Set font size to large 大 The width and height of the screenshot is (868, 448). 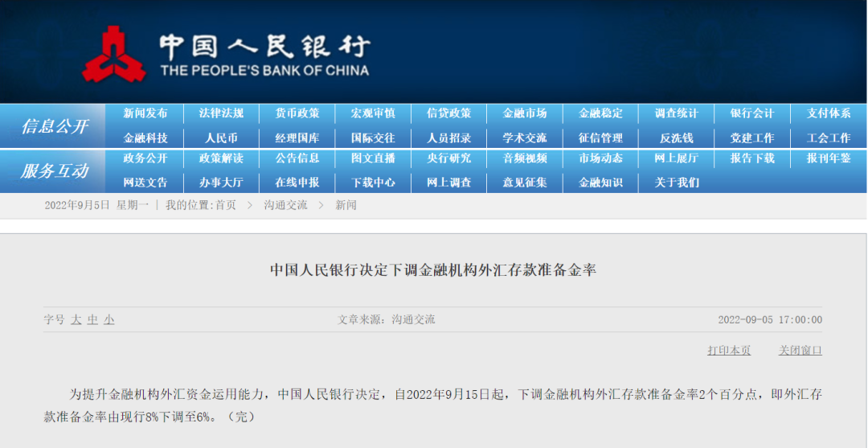pos(76,319)
